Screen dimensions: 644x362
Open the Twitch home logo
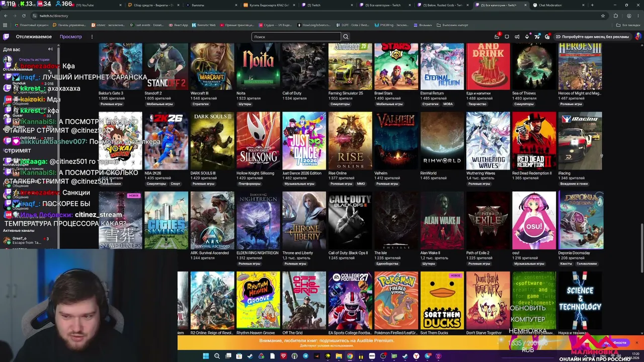[6, 37]
